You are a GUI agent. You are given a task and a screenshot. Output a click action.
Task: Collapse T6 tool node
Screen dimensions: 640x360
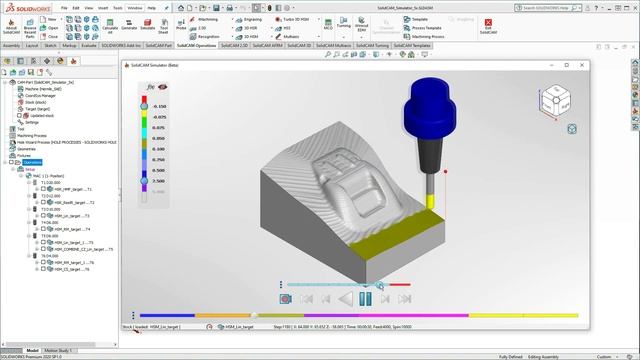pos(29,256)
